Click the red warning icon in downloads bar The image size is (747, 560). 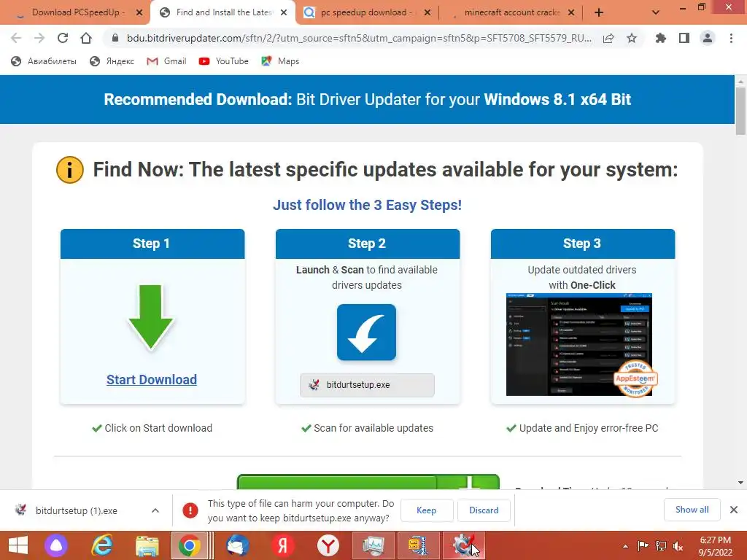click(x=190, y=510)
